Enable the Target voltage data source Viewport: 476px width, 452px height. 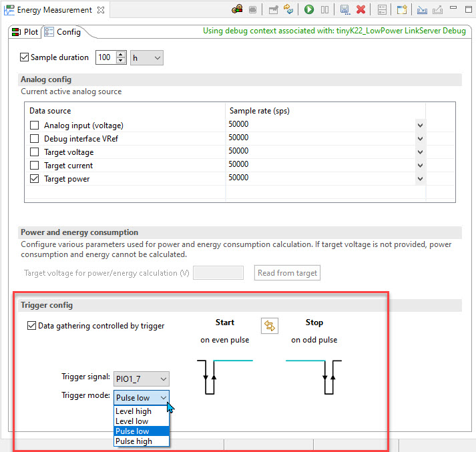click(x=35, y=152)
